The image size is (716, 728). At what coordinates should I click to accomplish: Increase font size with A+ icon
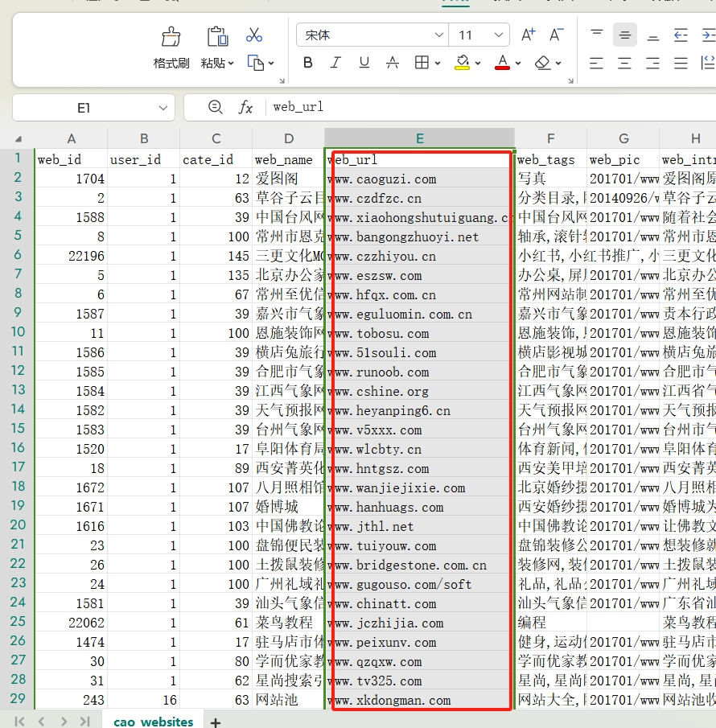(x=529, y=35)
